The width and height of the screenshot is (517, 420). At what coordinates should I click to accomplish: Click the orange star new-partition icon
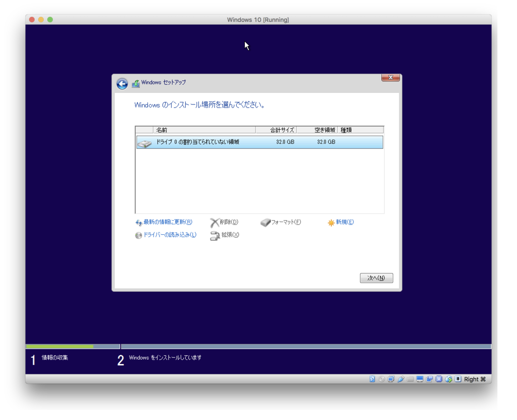pyautogui.click(x=331, y=223)
